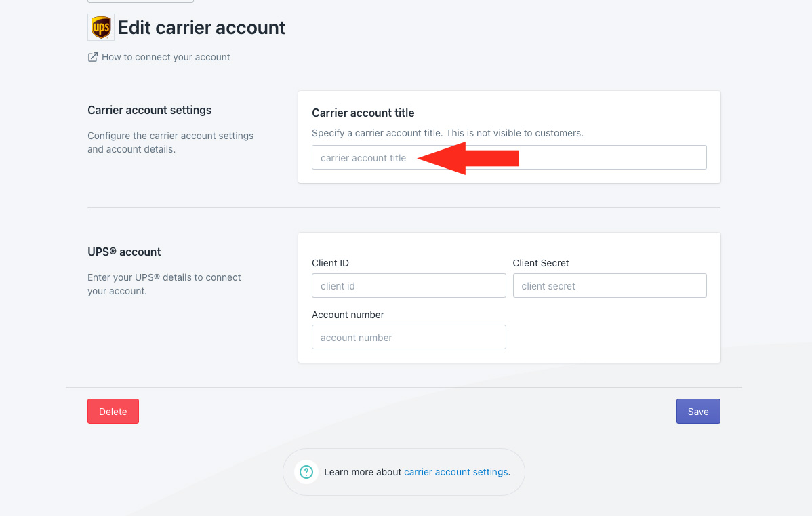812x516 pixels.
Task: Click the Carrier account title card heading
Action: click(x=363, y=113)
